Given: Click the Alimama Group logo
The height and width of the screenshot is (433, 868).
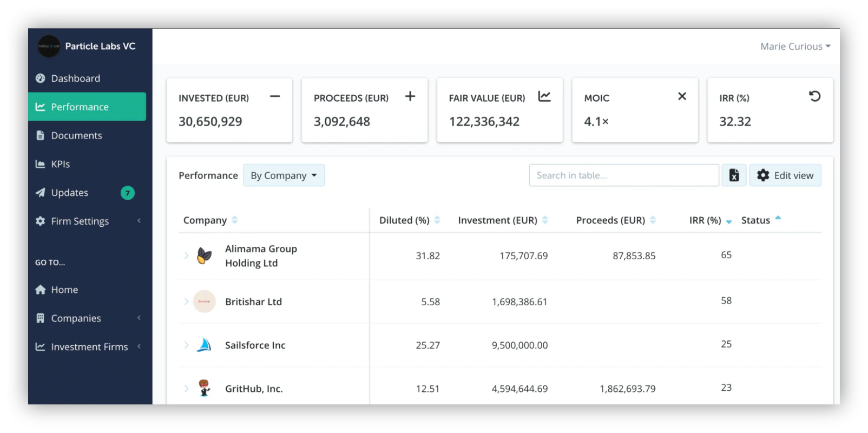Looking at the screenshot, I should click(x=204, y=255).
